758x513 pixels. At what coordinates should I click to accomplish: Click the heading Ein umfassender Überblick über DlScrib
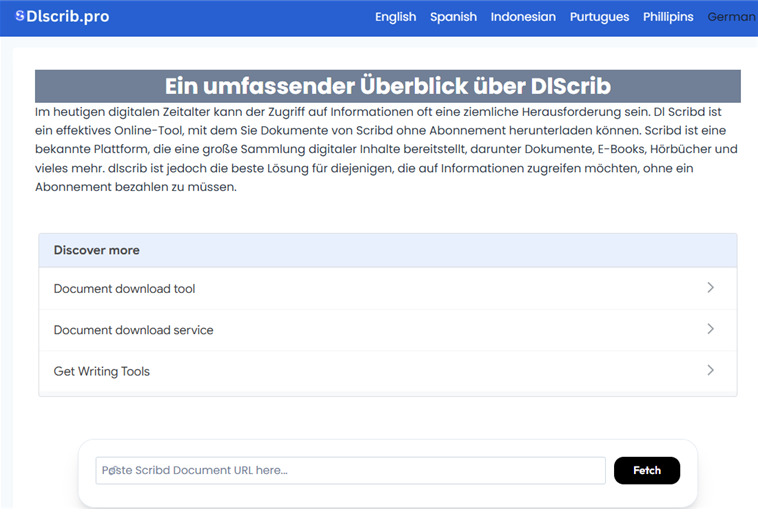[x=388, y=86]
